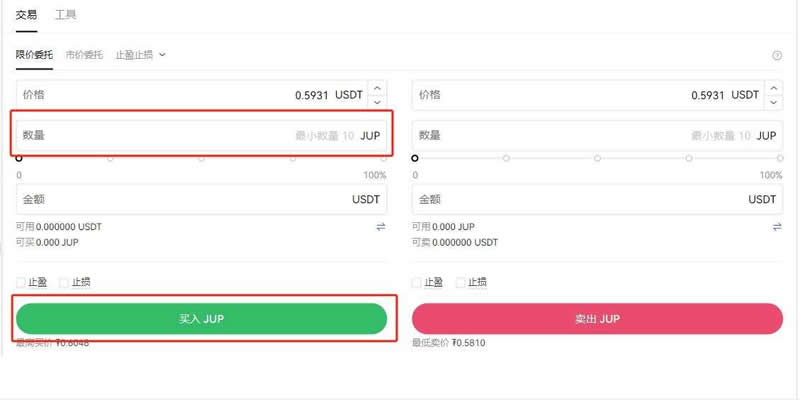The image size is (800, 400).
Task: Click the red 卖出 JUP button
Action: click(x=597, y=319)
